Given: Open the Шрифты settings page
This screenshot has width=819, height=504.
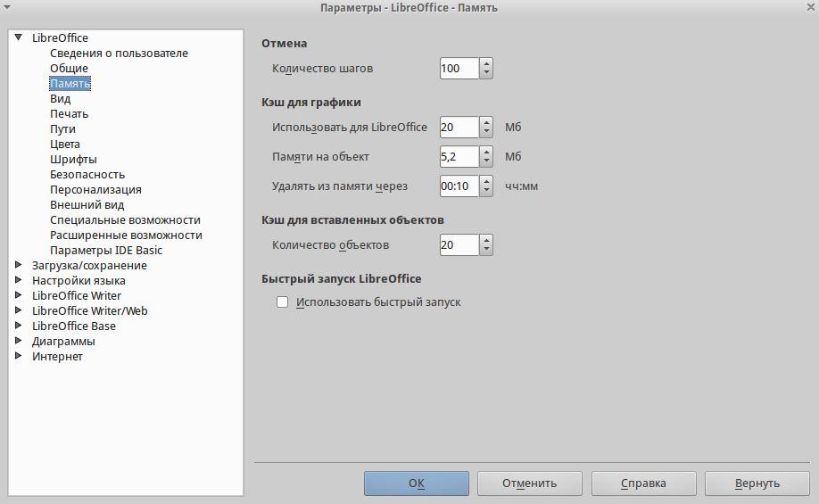Looking at the screenshot, I should pos(73,160).
